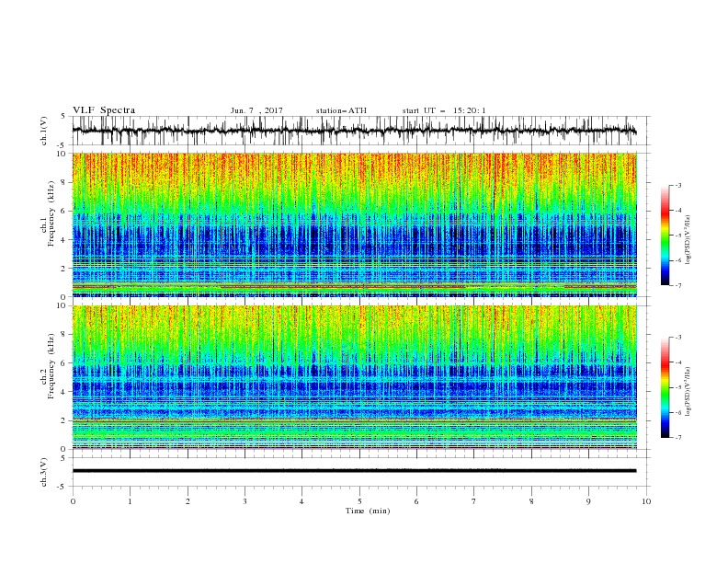This screenshot has width=728, height=563.
Task: Click the "ch.3(V)" axis label
Action: (44, 472)
